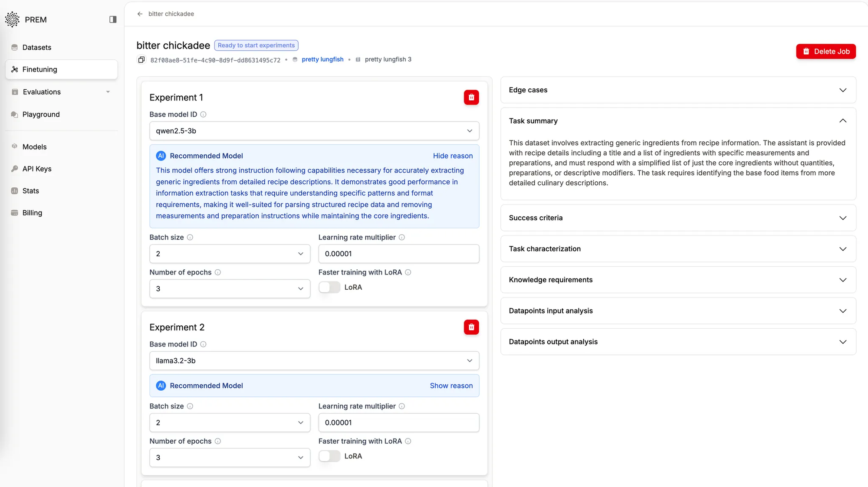The width and height of the screenshot is (868, 487).
Task: Click the dataset icon next to pretty lungfish
Action: [295, 59]
